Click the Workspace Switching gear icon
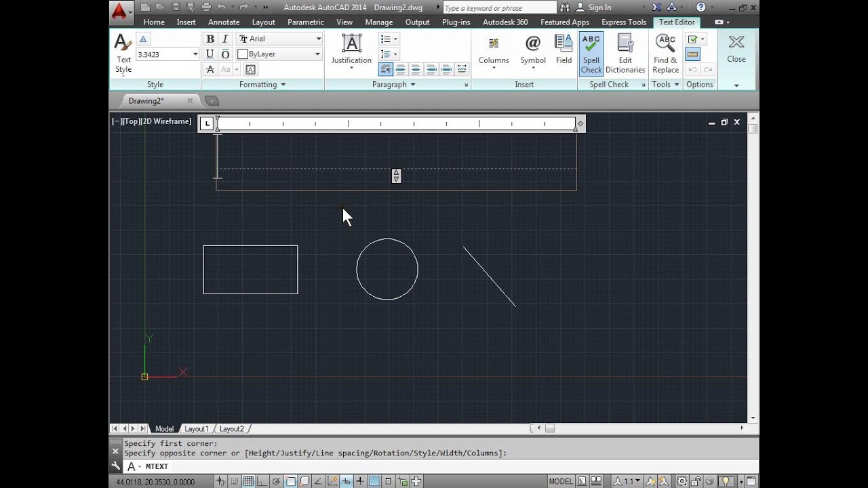 pyautogui.click(x=682, y=481)
